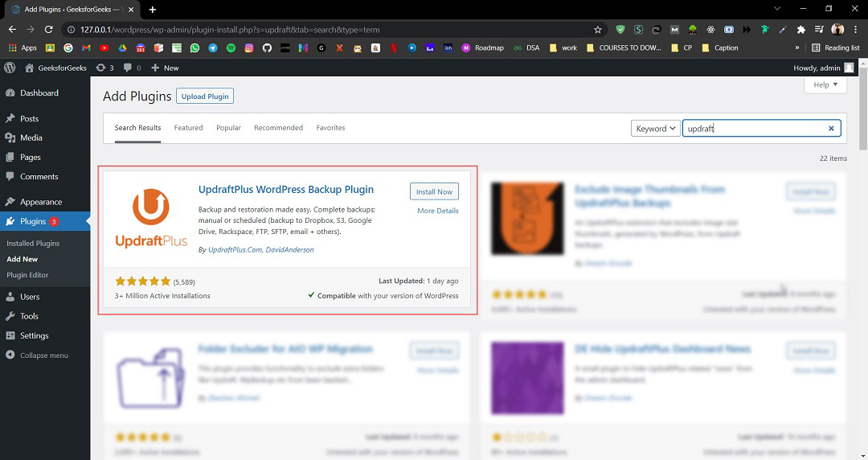Switch to the Favorites tab

pyautogui.click(x=330, y=128)
